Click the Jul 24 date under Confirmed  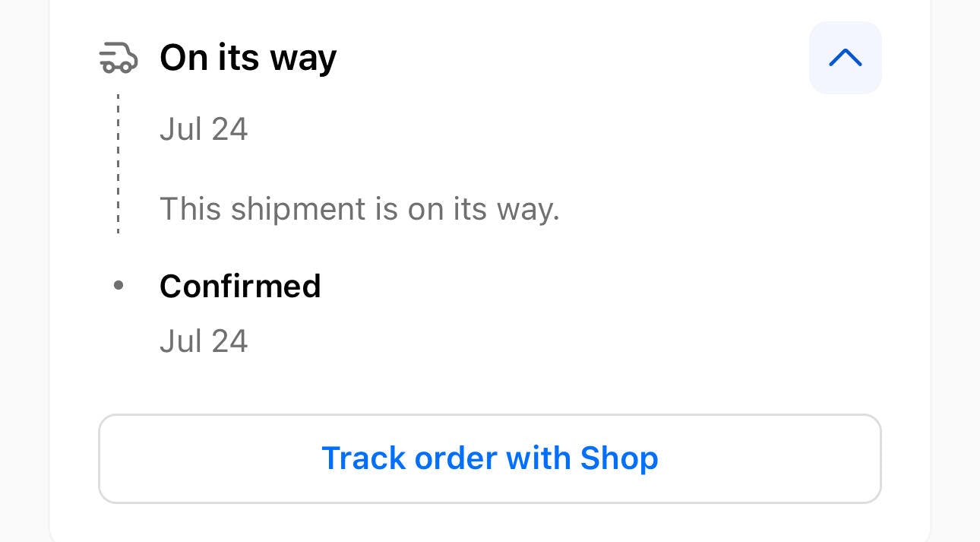click(x=204, y=341)
